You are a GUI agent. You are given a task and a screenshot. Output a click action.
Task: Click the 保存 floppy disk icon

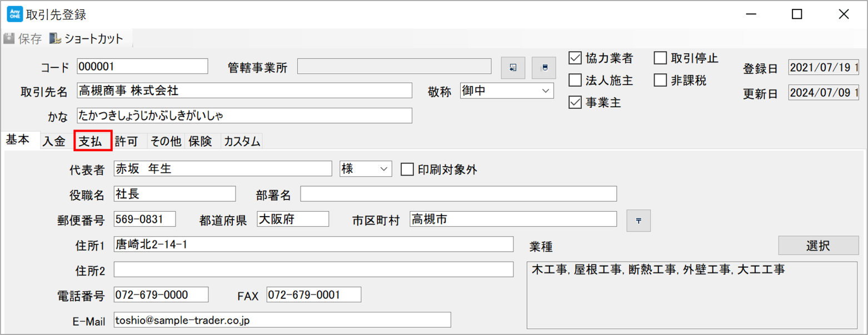pyautogui.click(x=9, y=39)
